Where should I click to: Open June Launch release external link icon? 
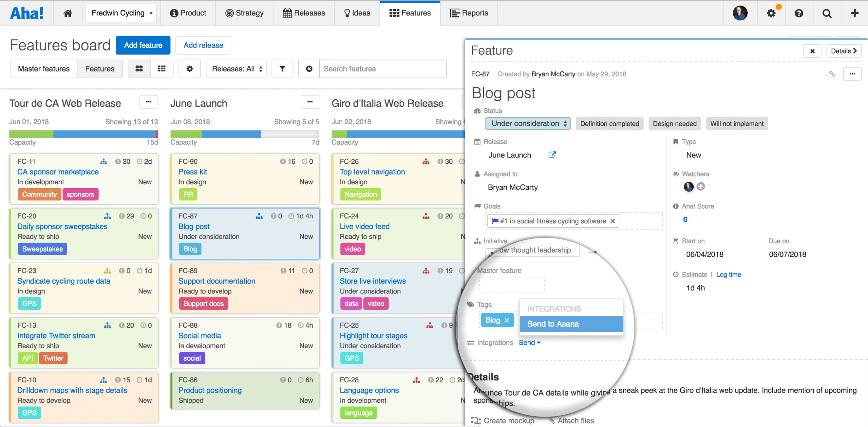pyautogui.click(x=552, y=155)
